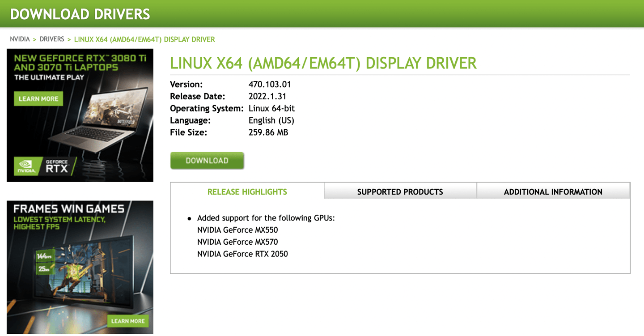Viewport: 644px width, 336px height.
Task: Switch to the SUPPORTED PRODUCTS tab
Action: point(400,191)
